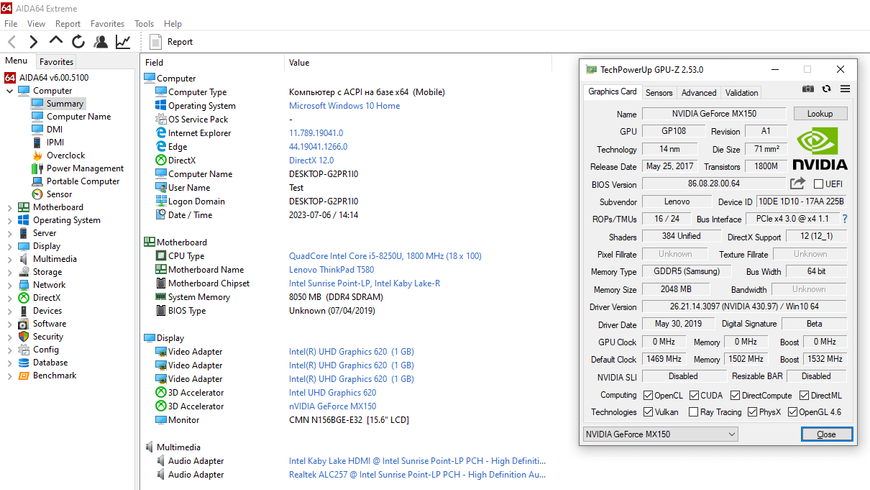Open the File menu
The height and width of the screenshot is (490, 870).
(11, 24)
